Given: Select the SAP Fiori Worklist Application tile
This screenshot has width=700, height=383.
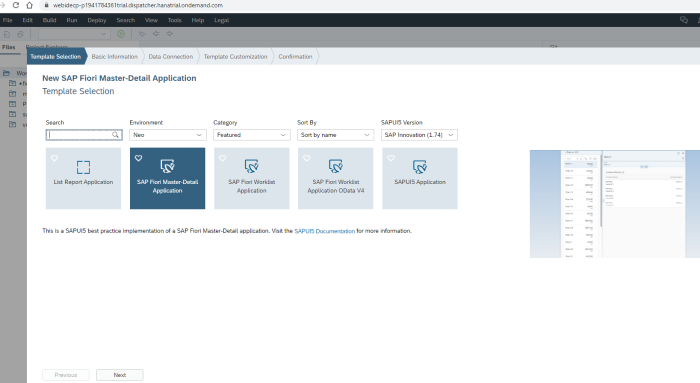Looking at the screenshot, I should [x=252, y=179].
